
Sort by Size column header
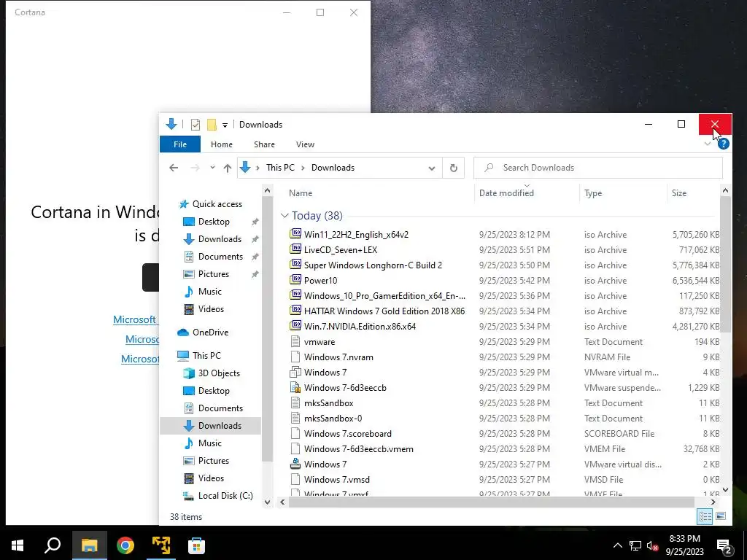coord(679,192)
